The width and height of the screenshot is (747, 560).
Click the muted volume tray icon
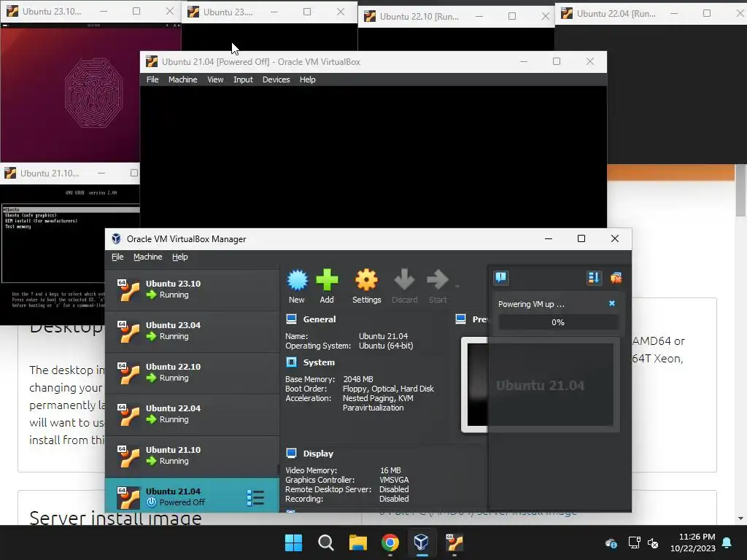pos(653,542)
